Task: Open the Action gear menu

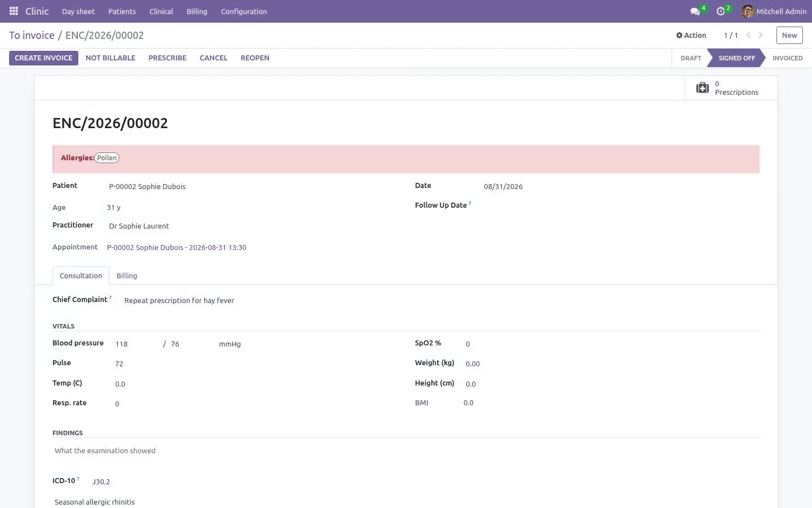Action: pos(691,35)
